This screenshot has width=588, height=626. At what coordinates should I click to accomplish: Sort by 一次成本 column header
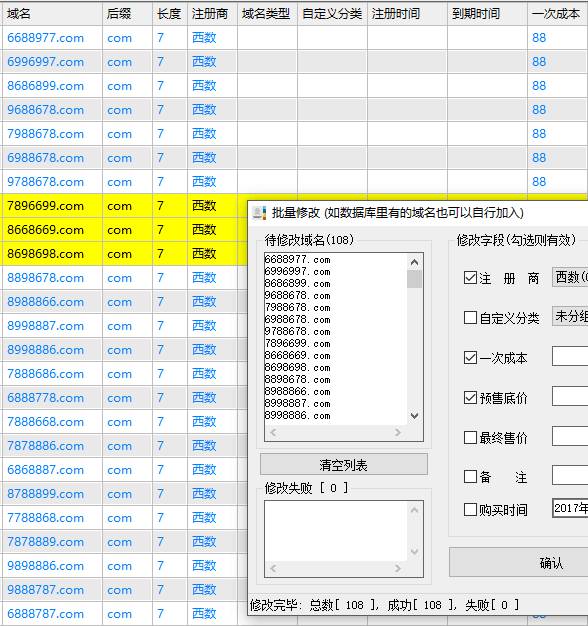pyautogui.click(x=557, y=14)
